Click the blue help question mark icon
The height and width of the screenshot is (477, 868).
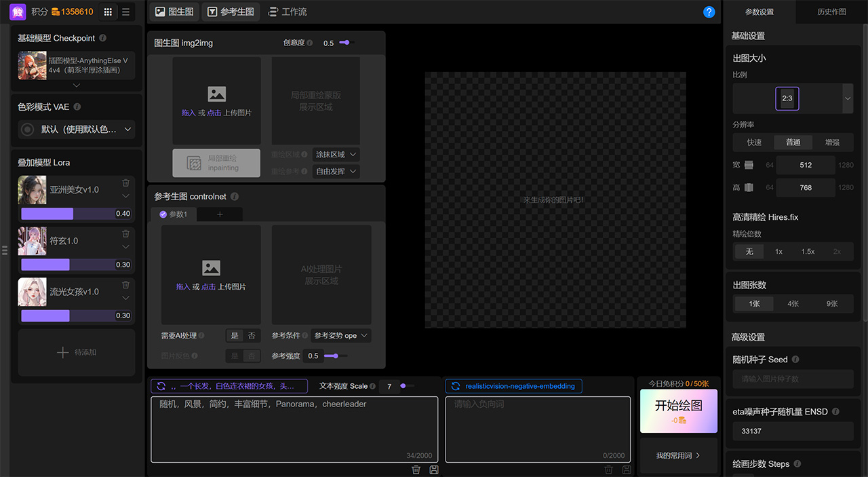click(x=709, y=12)
